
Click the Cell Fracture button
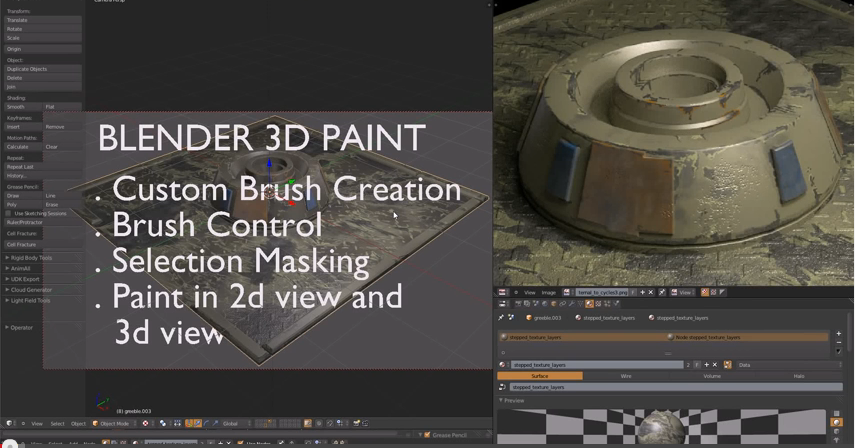tap(43, 245)
